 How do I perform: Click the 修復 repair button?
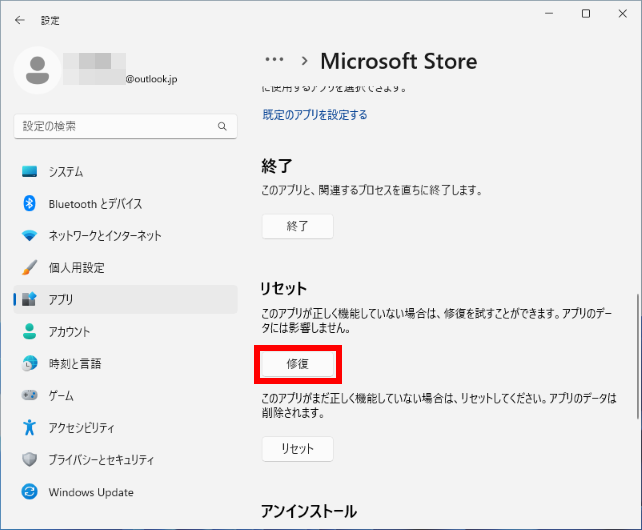point(298,364)
